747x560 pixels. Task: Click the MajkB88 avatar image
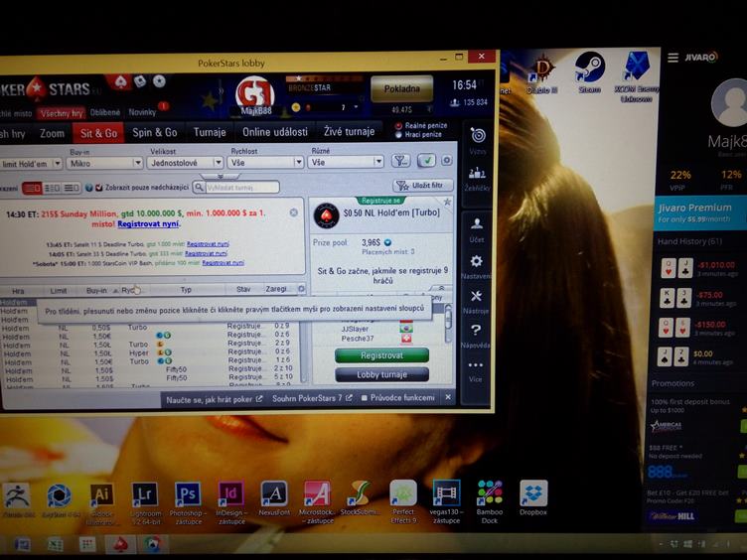click(x=255, y=93)
